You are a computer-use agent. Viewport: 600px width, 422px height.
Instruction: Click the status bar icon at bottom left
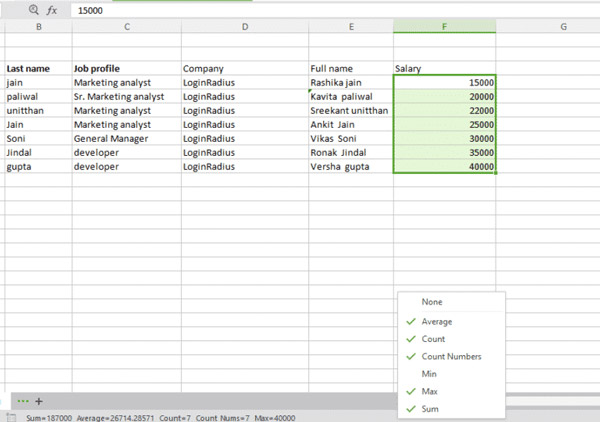pyautogui.click(x=11, y=417)
